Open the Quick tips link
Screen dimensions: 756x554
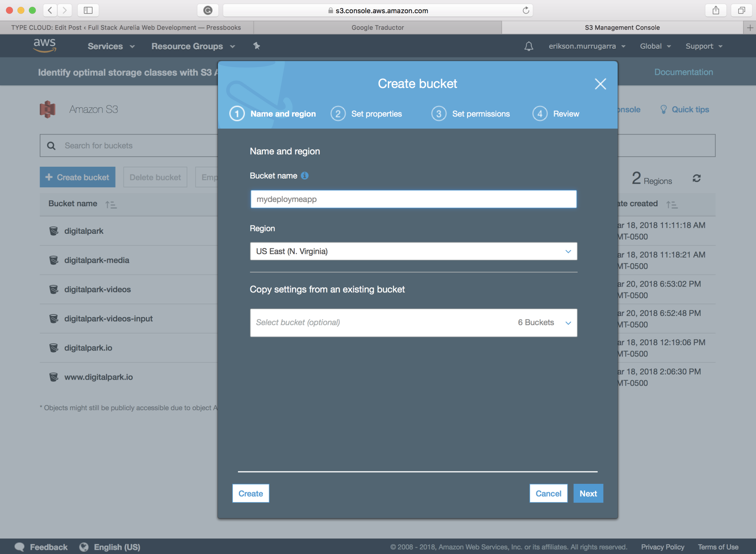(x=690, y=110)
